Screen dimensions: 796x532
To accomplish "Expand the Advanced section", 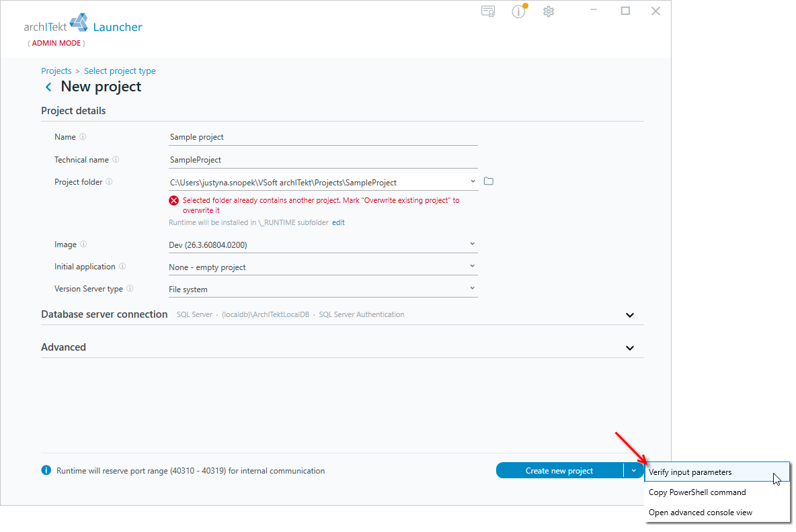I will coord(629,348).
